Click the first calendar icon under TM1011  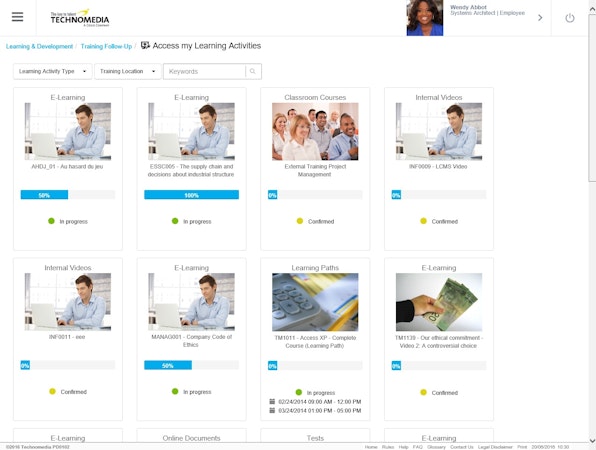pyautogui.click(x=272, y=401)
